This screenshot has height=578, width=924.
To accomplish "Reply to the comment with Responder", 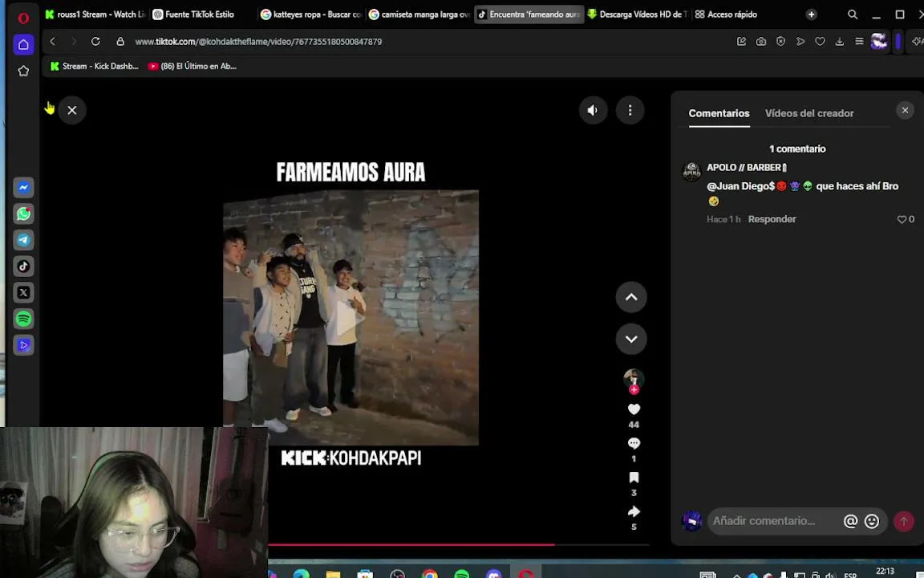I will point(772,219).
